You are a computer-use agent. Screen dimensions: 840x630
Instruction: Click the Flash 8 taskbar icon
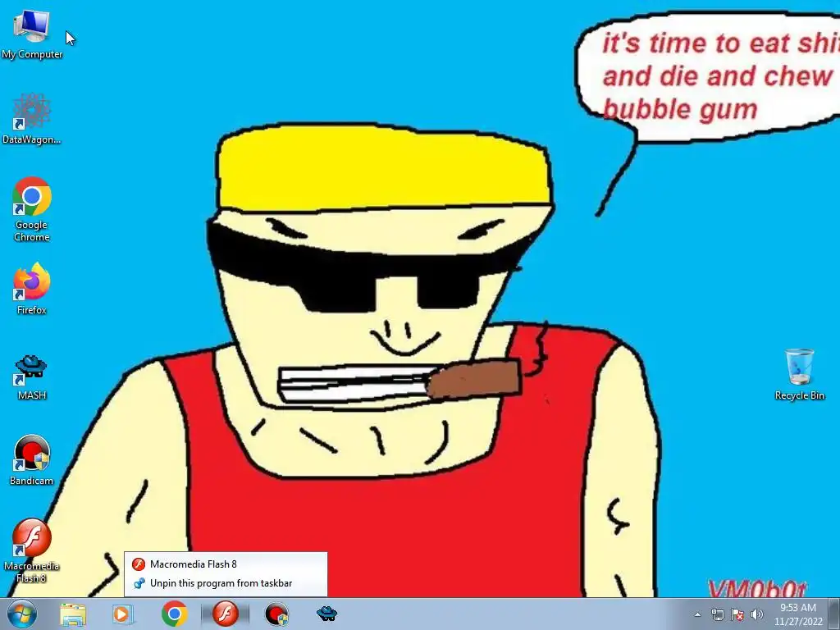[225, 614]
